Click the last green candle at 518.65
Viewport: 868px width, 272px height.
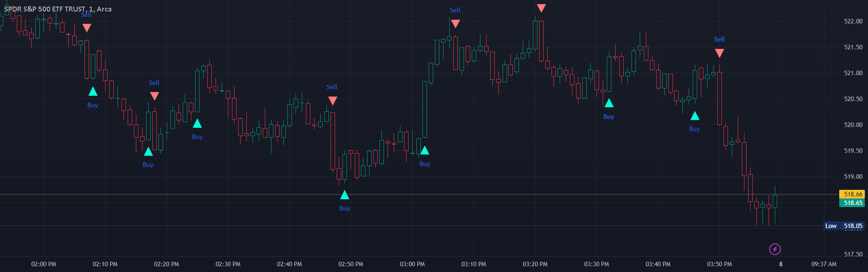[x=775, y=201]
